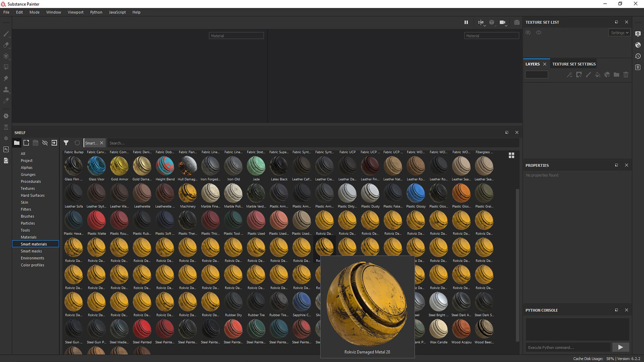Close the Python Console panel
The height and width of the screenshot is (362, 644).
click(x=626, y=310)
